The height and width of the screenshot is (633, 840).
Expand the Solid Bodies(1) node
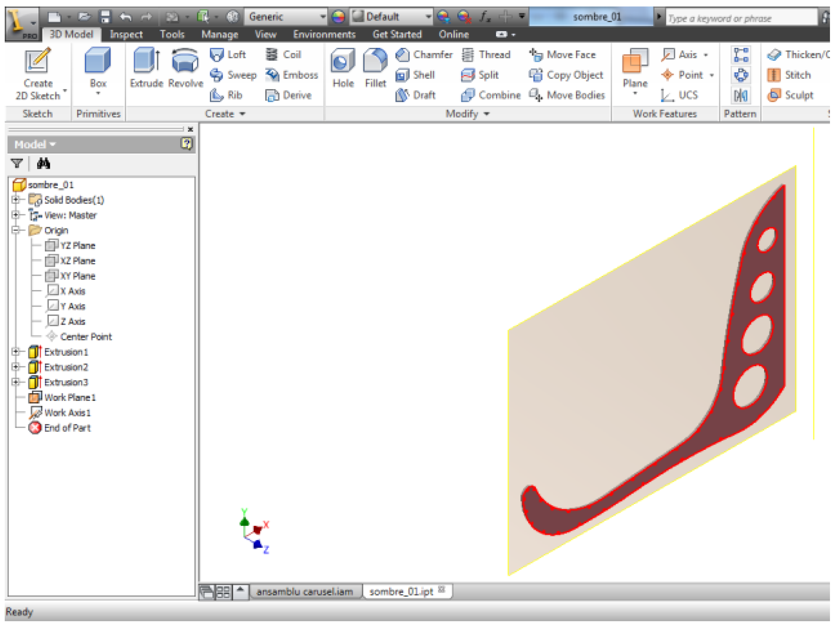coord(16,199)
